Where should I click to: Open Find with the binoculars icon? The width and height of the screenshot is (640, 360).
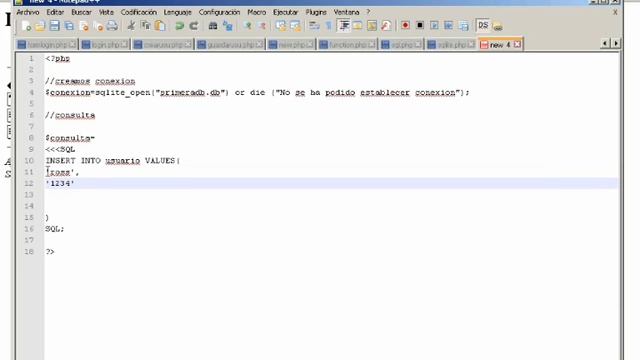[213, 26]
